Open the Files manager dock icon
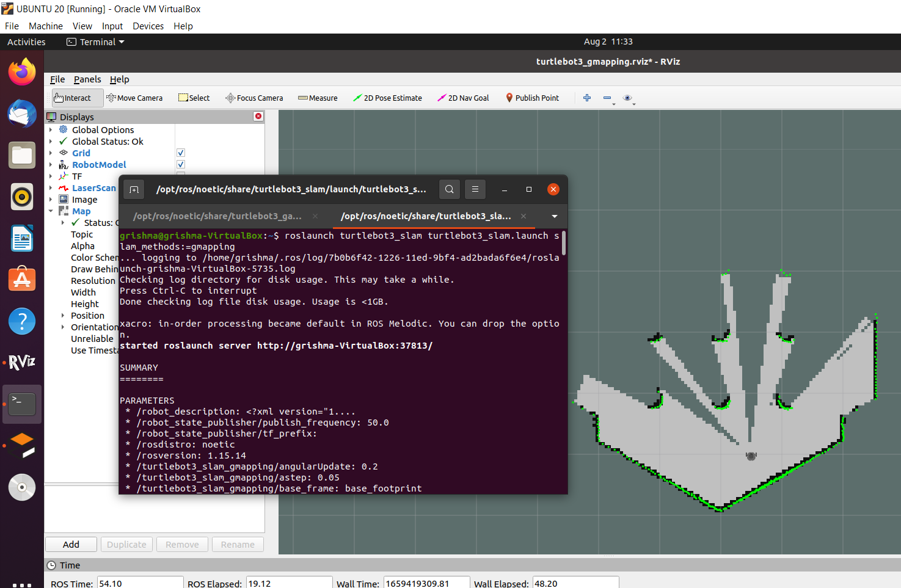Image resolution: width=901 pixels, height=588 pixels. point(22,155)
